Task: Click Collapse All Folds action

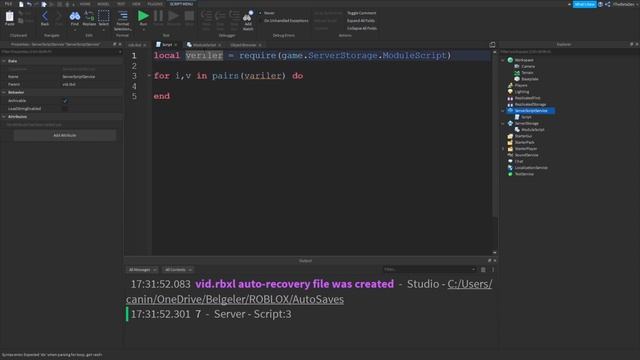Action: click(x=362, y=29)
